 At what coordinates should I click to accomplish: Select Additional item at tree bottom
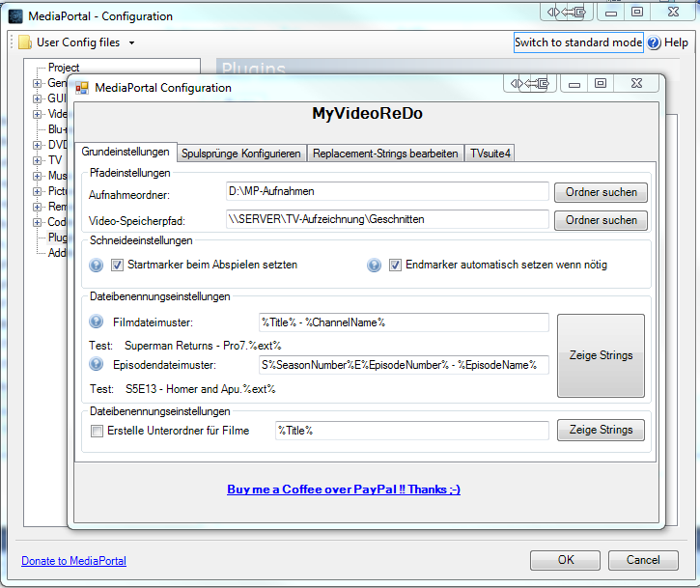(x=57, y=253)
